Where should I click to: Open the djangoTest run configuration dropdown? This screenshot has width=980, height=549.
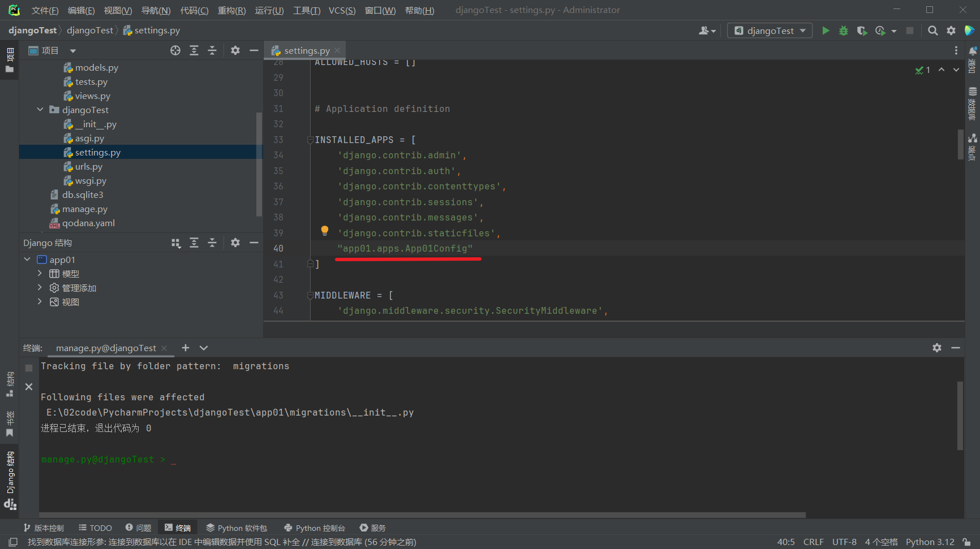pyautogui.click(x=770, y=31)
